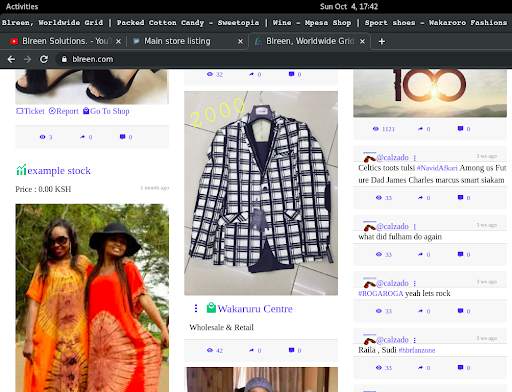The image size is (512, 392).
Task: Open the Wakaruru Centre shop link
Action: (x=255, y=309)
